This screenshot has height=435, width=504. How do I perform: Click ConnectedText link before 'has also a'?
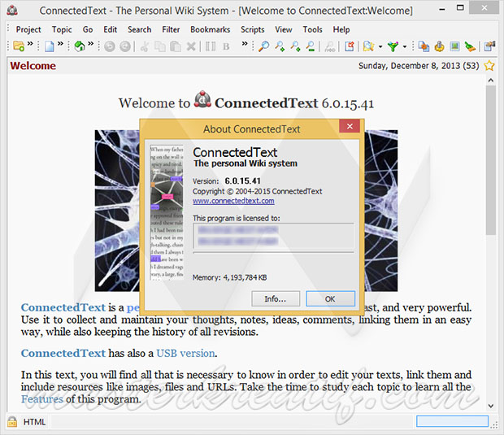click(63, 353)
